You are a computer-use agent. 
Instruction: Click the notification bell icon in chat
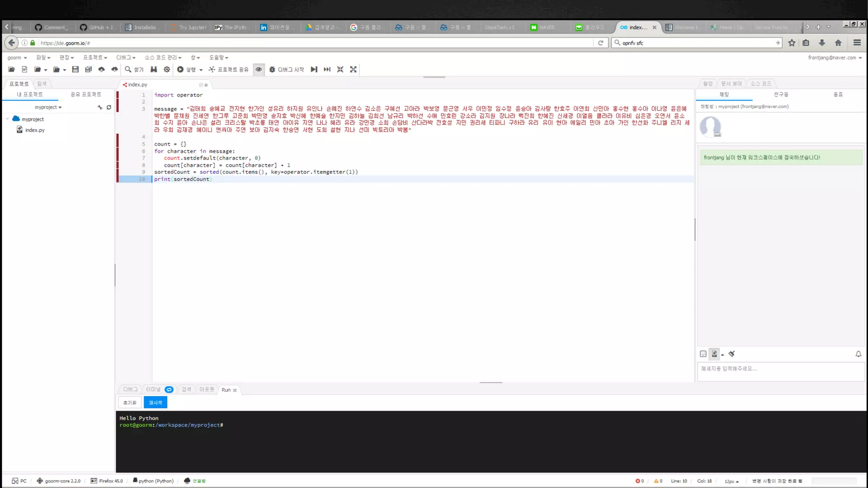click(x=858, y=354)
